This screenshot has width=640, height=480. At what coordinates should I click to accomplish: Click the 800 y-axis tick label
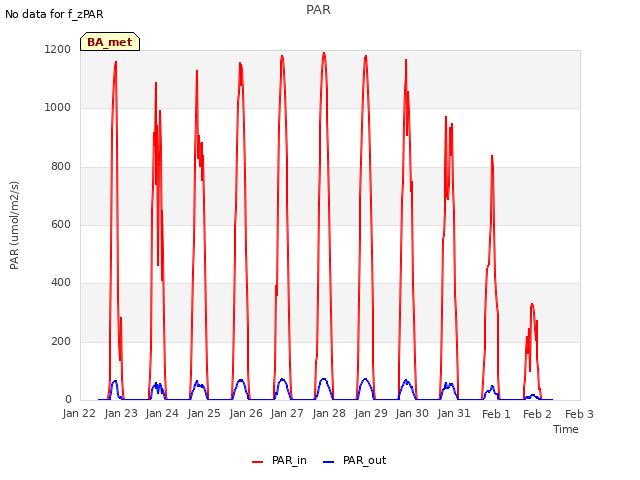61,167
